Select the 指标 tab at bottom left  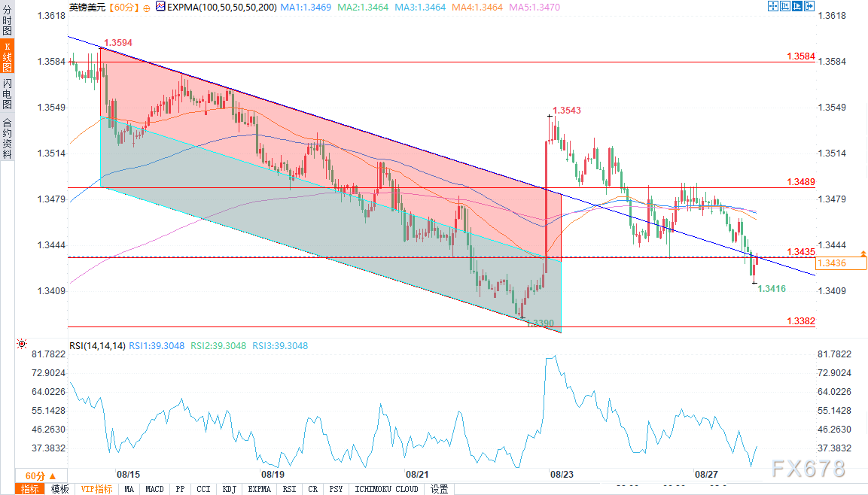pyautogui.click(x=30, y=489)
